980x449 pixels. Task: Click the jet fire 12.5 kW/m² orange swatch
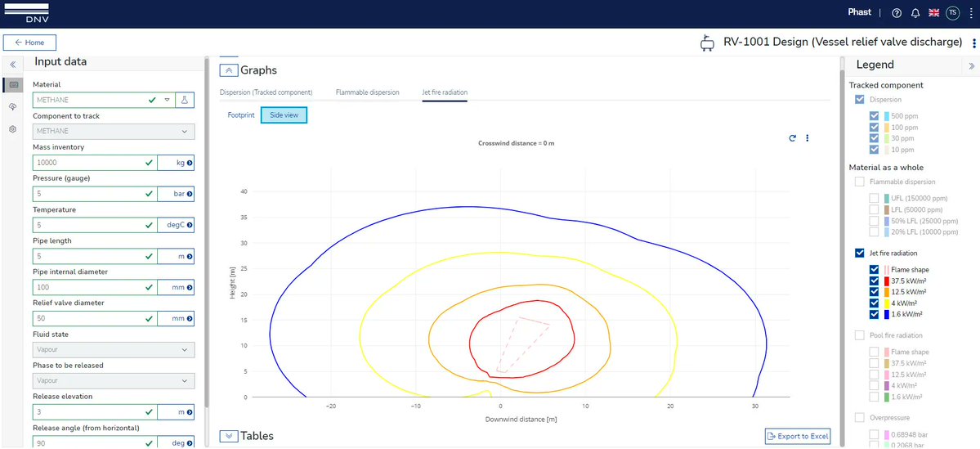885,292
